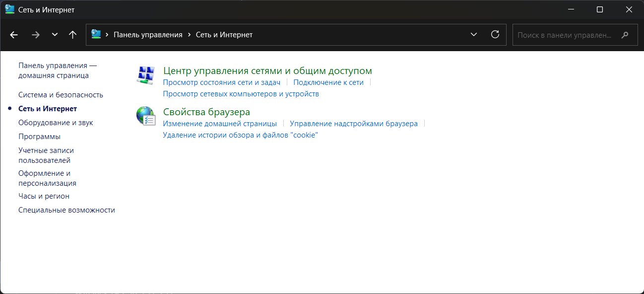Click the Network and Sharing Center icon
This screenshot has height=294, width=644.
(x=145, y=75)
